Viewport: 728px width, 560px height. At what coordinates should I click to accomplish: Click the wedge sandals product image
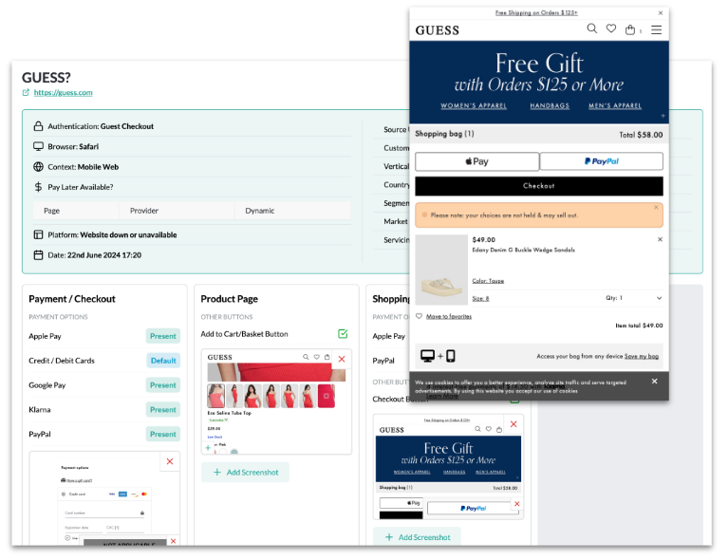(441, 270)
